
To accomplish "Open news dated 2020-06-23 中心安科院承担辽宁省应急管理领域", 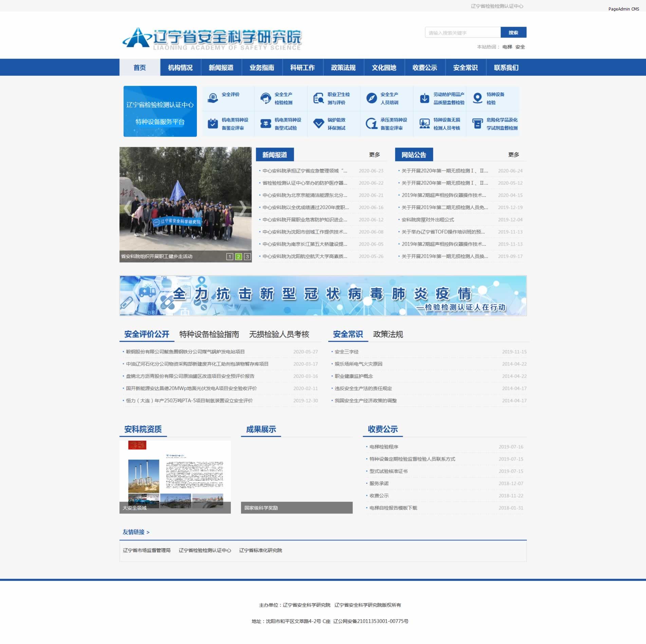I will (305, 171).
